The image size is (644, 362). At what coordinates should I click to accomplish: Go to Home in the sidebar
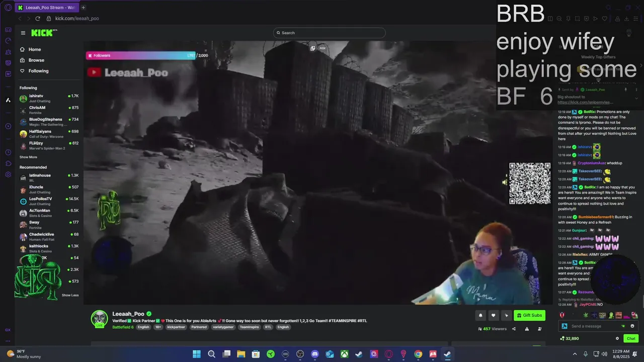30,49
